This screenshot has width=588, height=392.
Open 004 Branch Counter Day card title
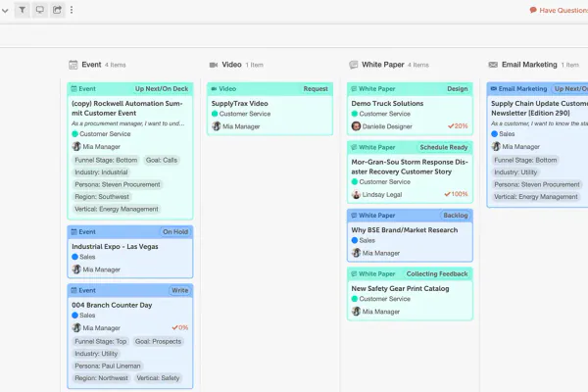112,305
